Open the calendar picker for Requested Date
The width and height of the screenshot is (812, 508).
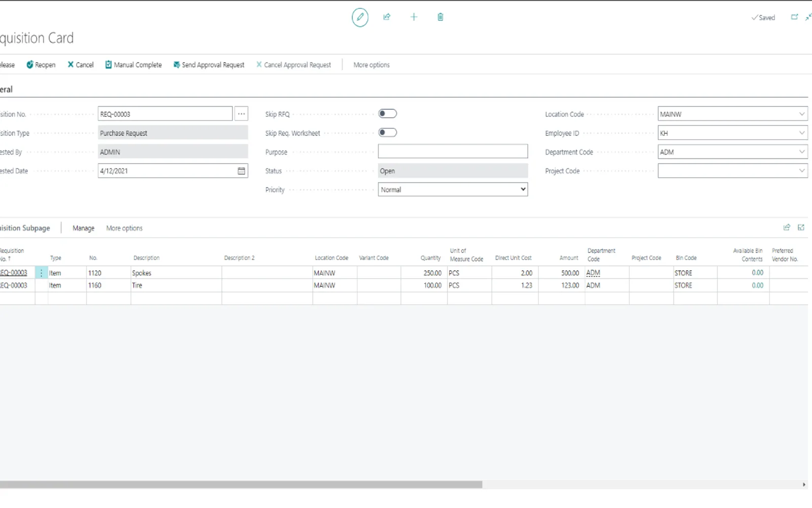tap(242, 171)
